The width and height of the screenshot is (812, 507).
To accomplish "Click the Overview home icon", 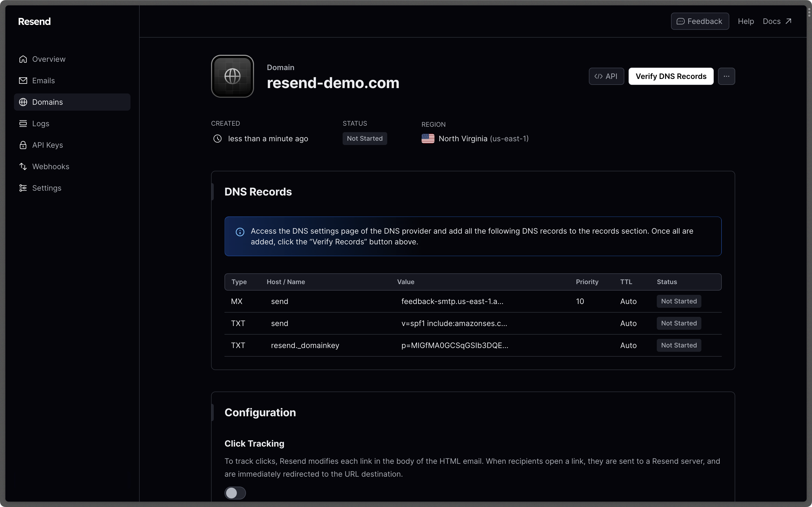I will coord(23,59).
